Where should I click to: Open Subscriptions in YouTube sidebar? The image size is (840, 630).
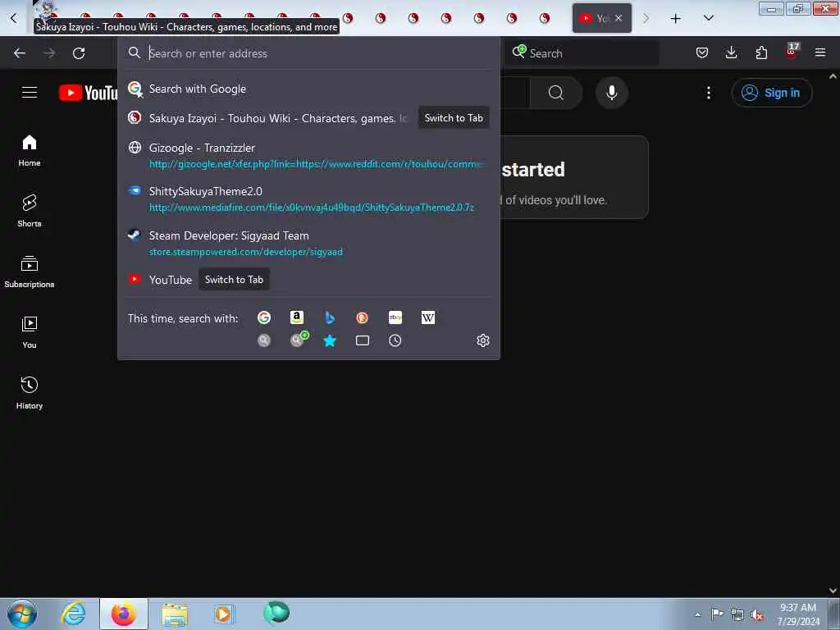pyautogui.click(x=30, y=272)
